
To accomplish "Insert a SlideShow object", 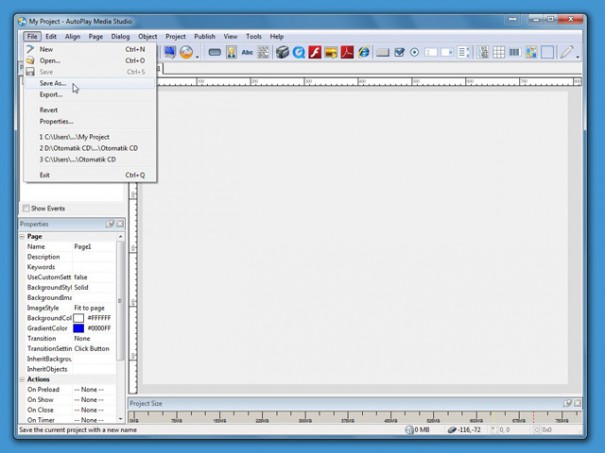I will click(x=331, y=52).
